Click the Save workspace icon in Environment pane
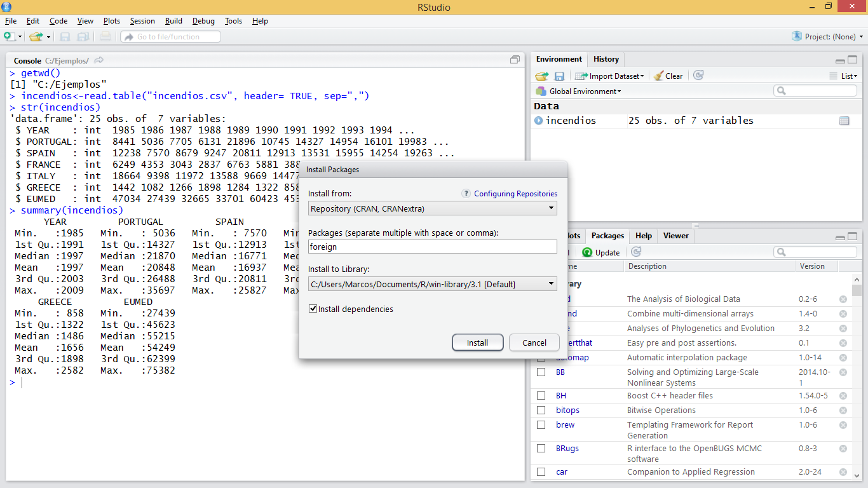The width and height of the screenshot is (868, 488). click(x=559, y=76)
